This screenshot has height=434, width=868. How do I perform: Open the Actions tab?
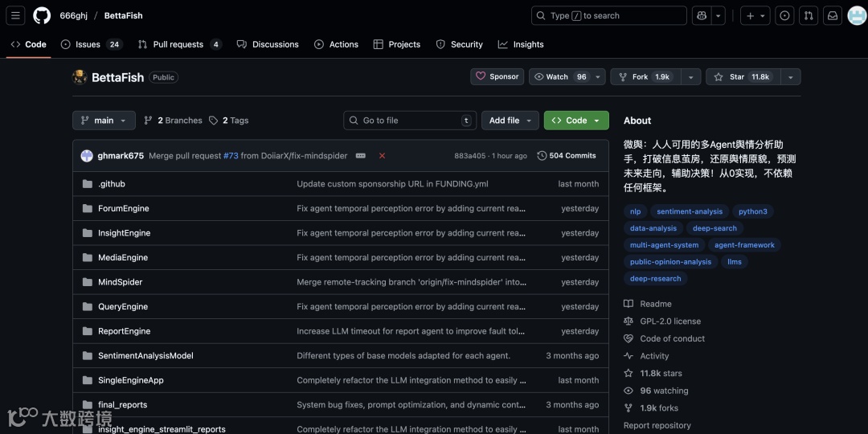336,44
